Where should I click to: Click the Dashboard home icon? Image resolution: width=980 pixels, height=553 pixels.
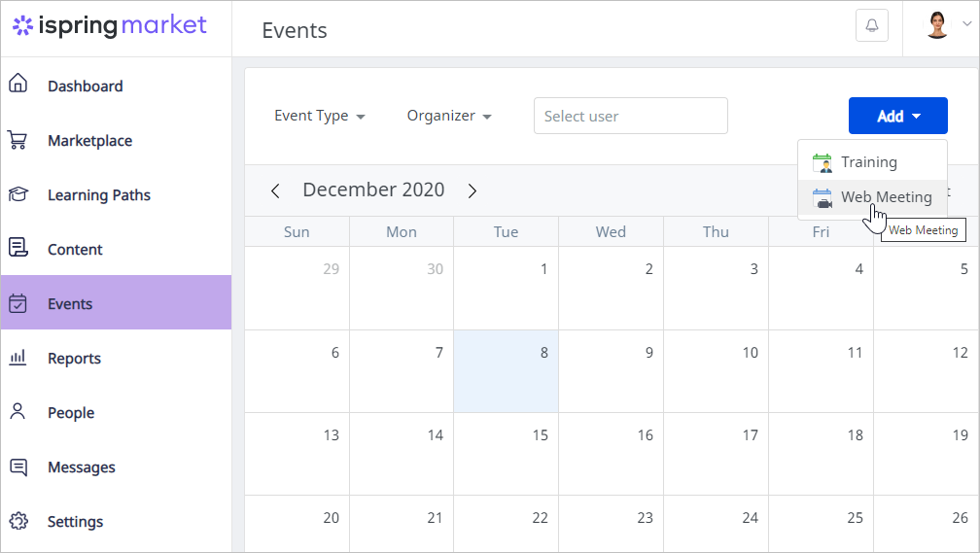pos(17,84)
